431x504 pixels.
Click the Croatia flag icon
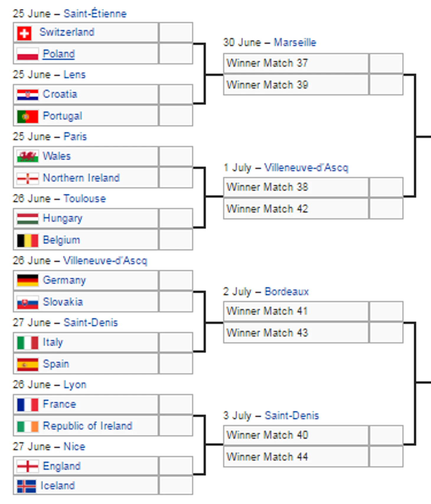point(27,95)
